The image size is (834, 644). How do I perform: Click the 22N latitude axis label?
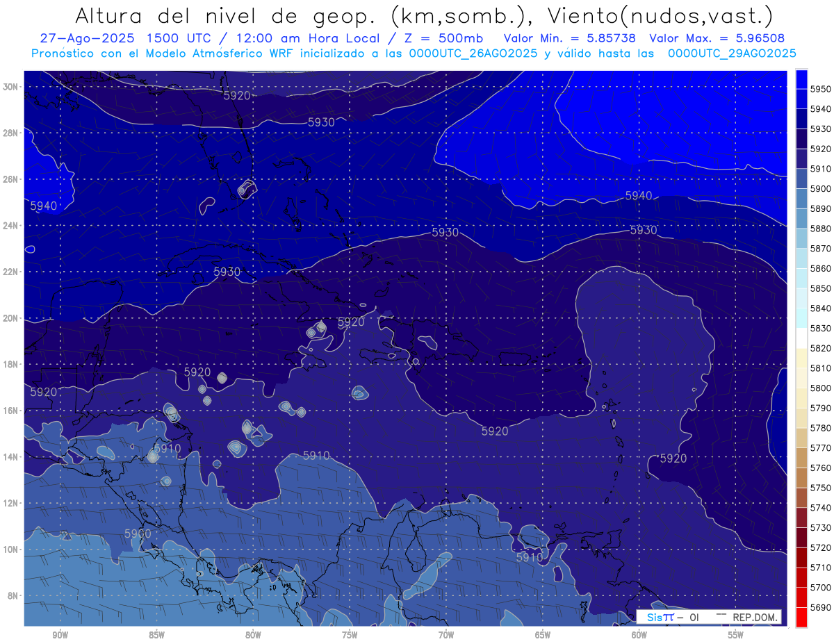coord(12,272)
